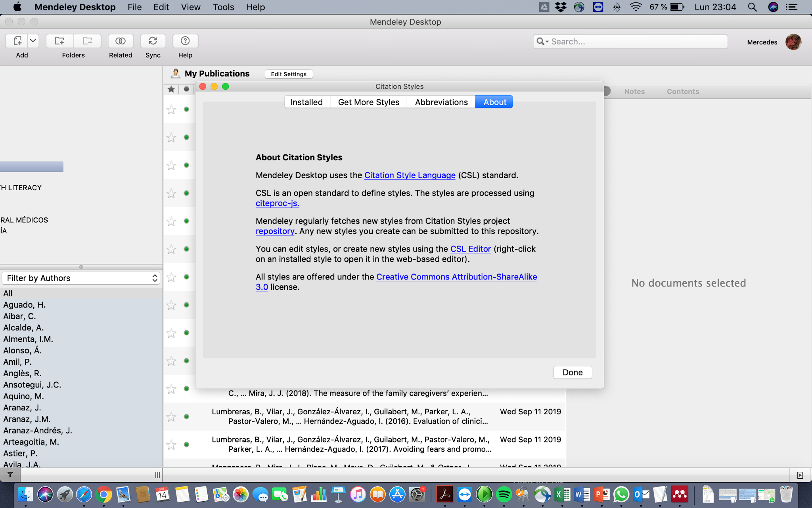812x508 pixels.
Task: Toggle favorite star on first document row
Action: (171, 110)
